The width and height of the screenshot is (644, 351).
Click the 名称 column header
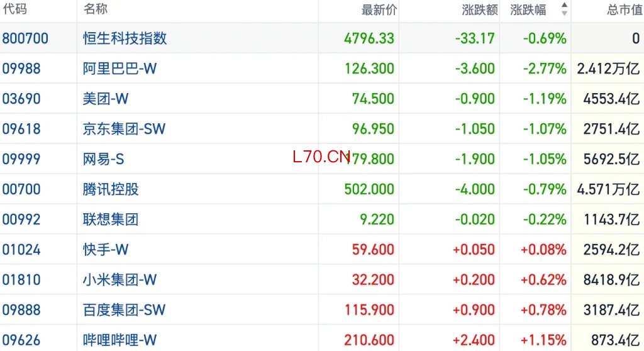(x=96, y=9)
